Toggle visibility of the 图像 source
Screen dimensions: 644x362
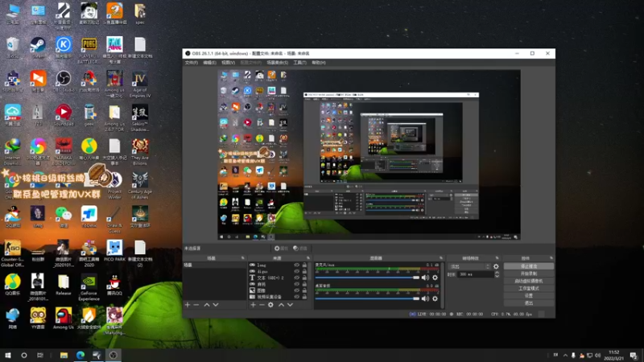click(x=296, y=290)
